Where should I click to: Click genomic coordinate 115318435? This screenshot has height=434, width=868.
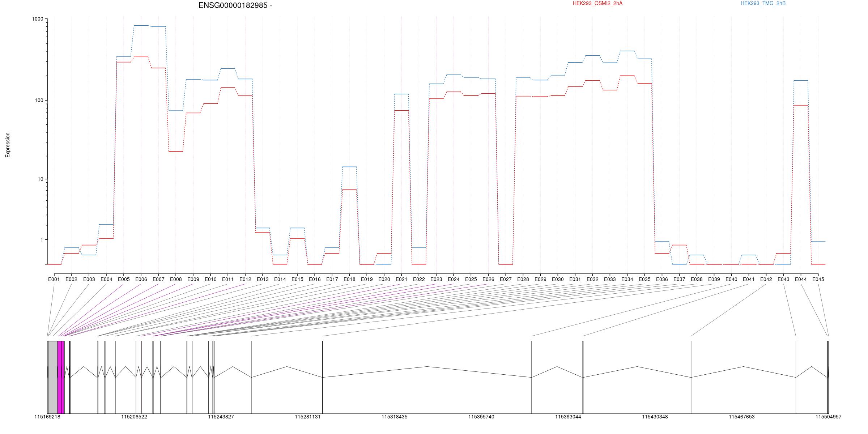pyautogui.click(x=395, y=417)
